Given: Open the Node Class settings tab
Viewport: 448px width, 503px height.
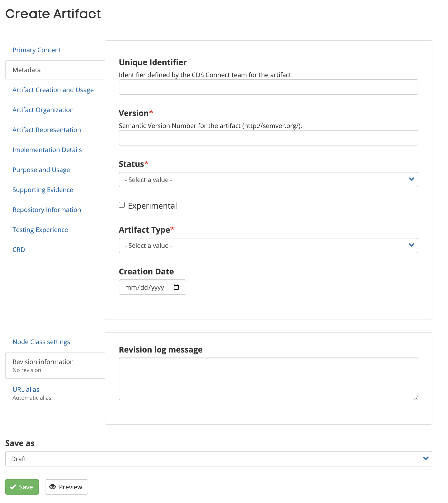Looking at the screenshot, I should [x=41, y=342].
